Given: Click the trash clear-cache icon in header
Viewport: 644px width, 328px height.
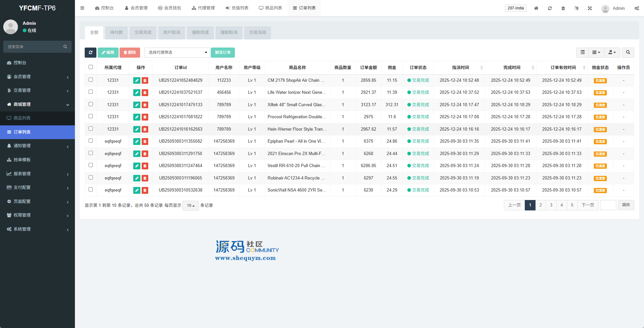Looking at the screenshot, I should pos(563,8).
